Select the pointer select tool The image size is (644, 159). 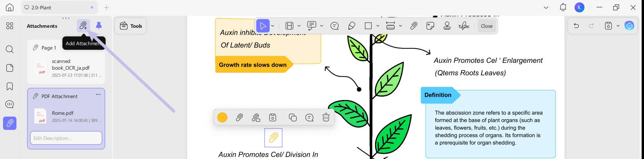tap(263, 26)
